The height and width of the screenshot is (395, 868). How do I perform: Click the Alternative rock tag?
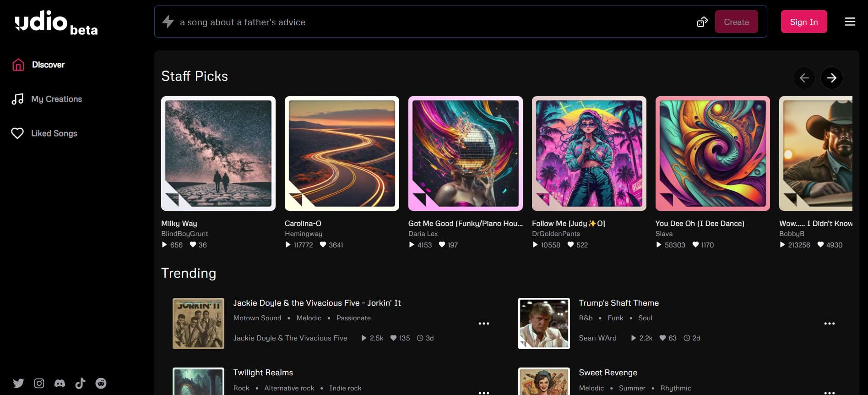coord(289,388)
